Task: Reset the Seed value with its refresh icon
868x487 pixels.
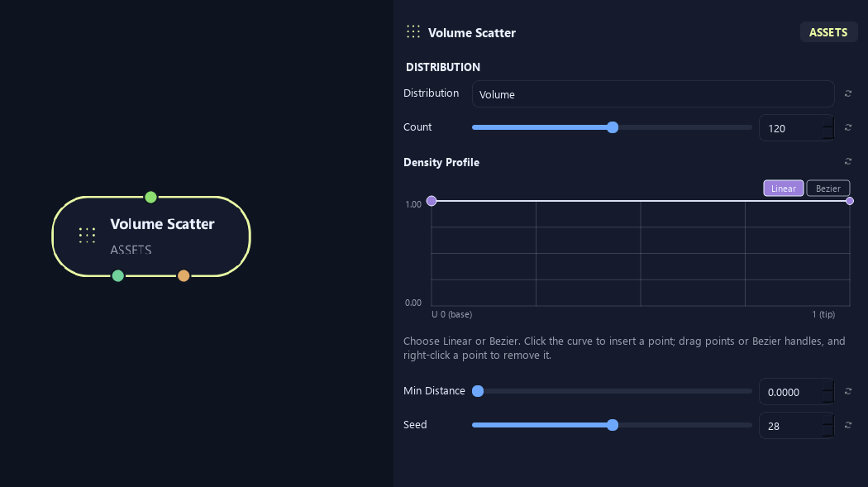Action: [x=847, y=425]
